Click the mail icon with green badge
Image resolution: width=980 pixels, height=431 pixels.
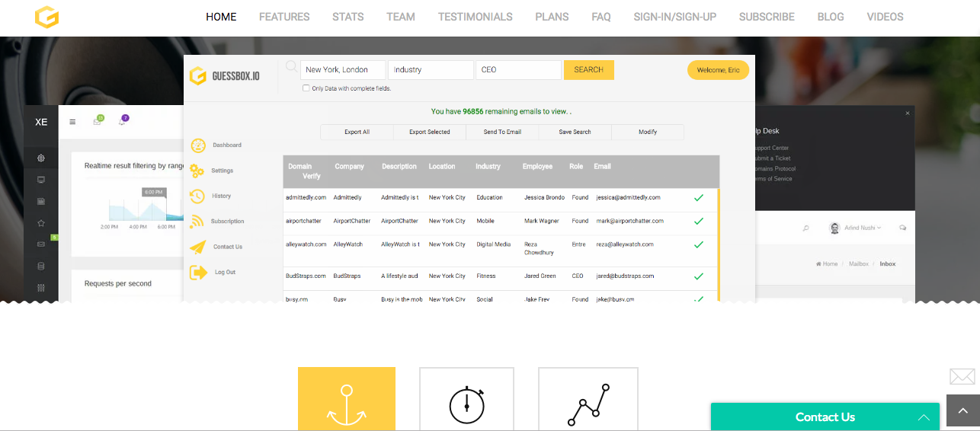pos(98,121)
